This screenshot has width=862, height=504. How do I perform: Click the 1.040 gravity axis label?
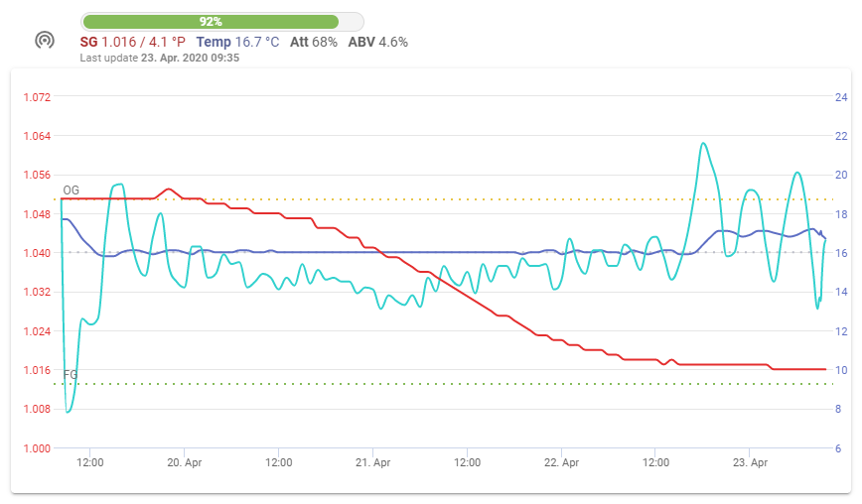[x=36, y=253]
